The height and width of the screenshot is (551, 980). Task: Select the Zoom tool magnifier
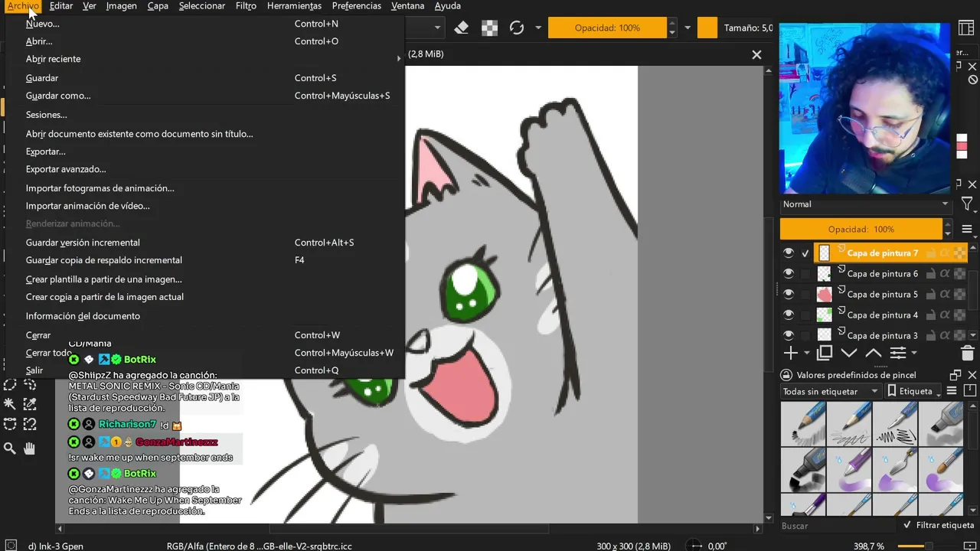pyautogui.click(x=10, y=448)
